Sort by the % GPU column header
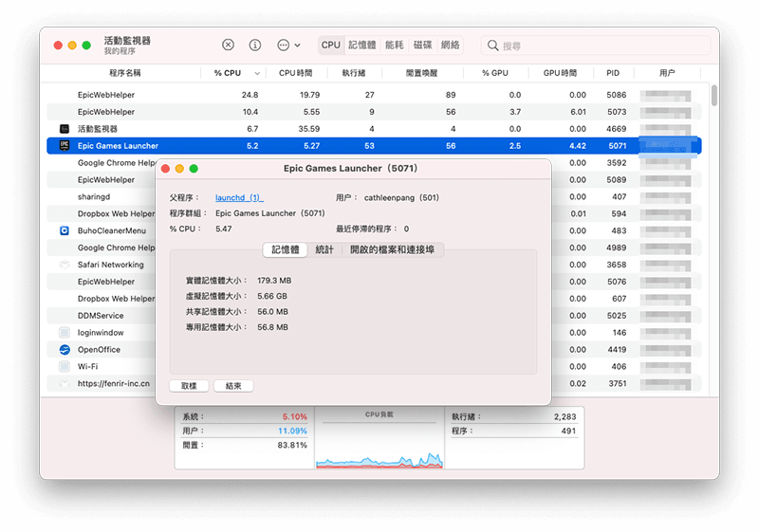 pos(495,73)
